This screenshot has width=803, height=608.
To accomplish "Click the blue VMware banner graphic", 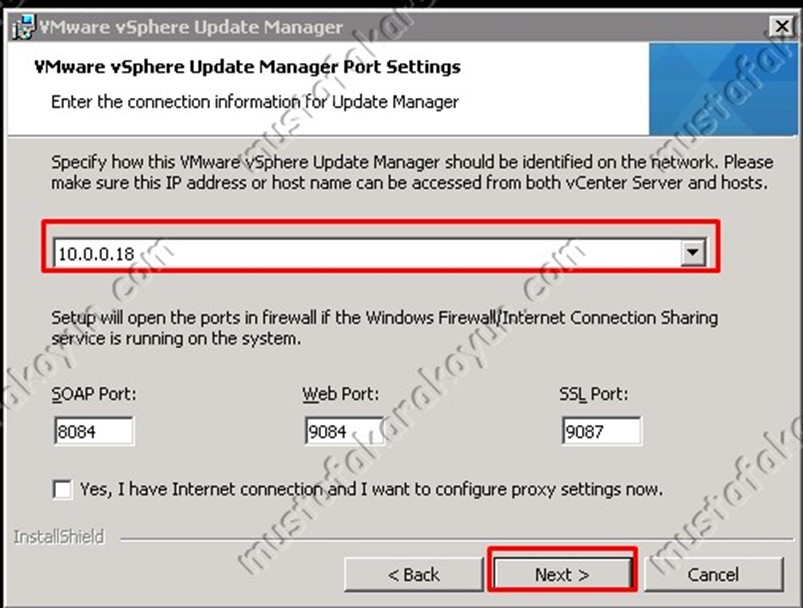I will (x=723, y=89).
